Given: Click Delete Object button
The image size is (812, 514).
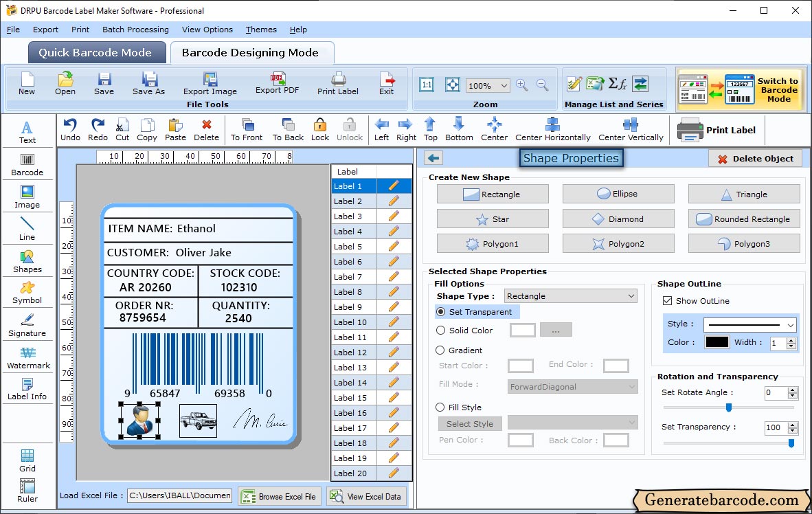Looking at the screenshot, I should point(755,159).
